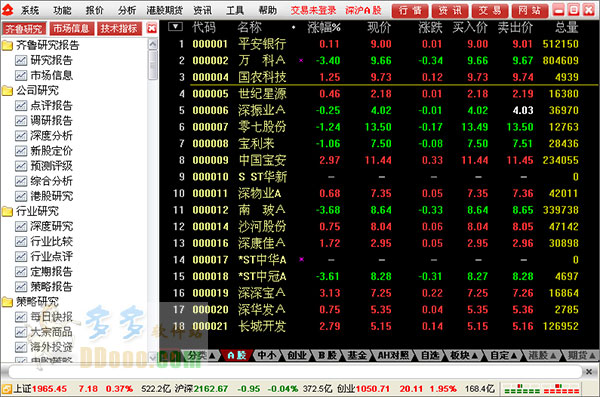Click the red app logo icon

click(x=8, y=10)
